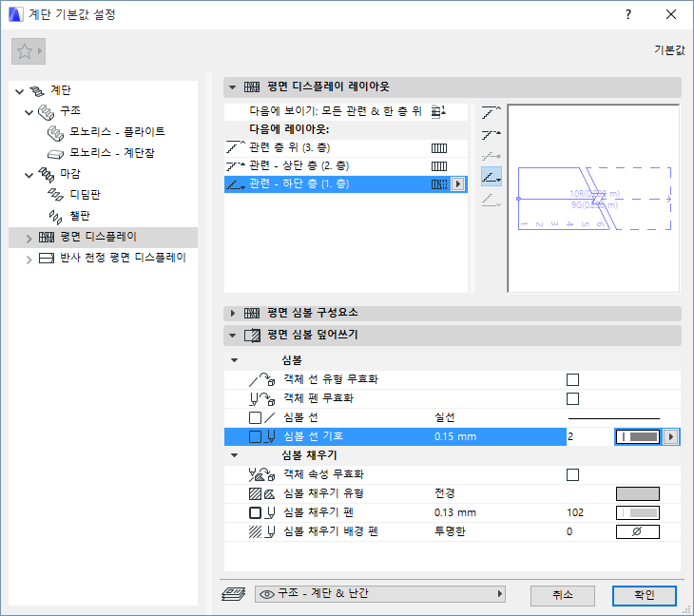Click the 객체 펜 무효화 row icon
Viewport: 694px width, 616px height.
(x=262, y=398)
